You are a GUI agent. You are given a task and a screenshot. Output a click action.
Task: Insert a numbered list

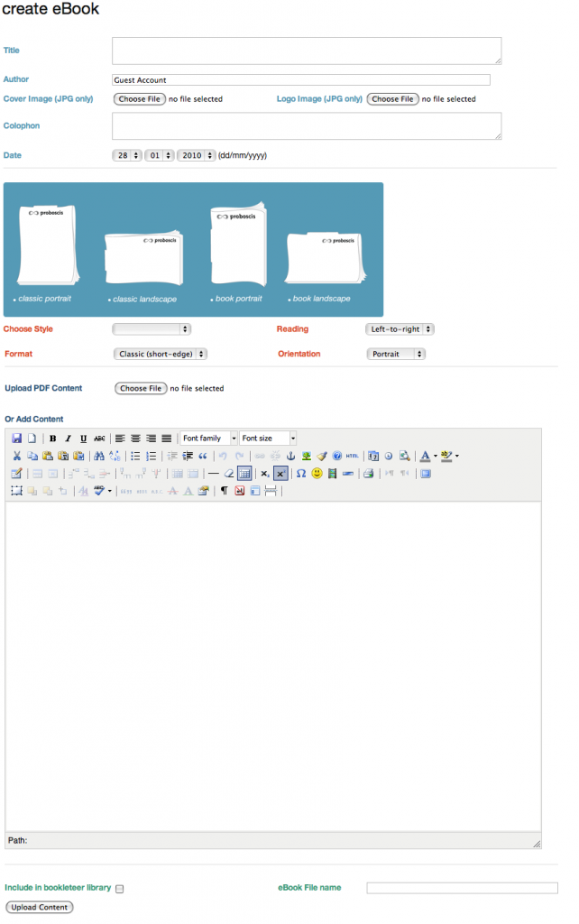point(152,456)
